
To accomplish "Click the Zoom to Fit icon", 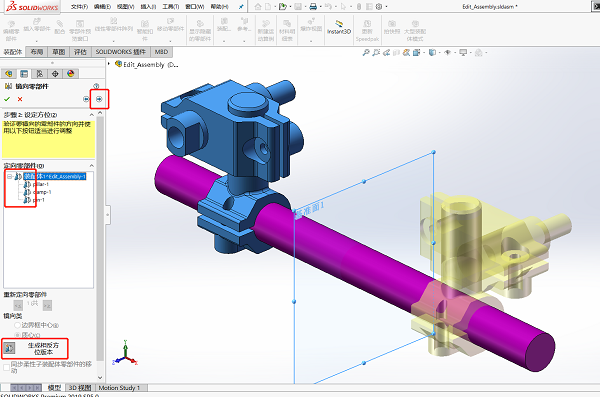I will coord(366,52).
